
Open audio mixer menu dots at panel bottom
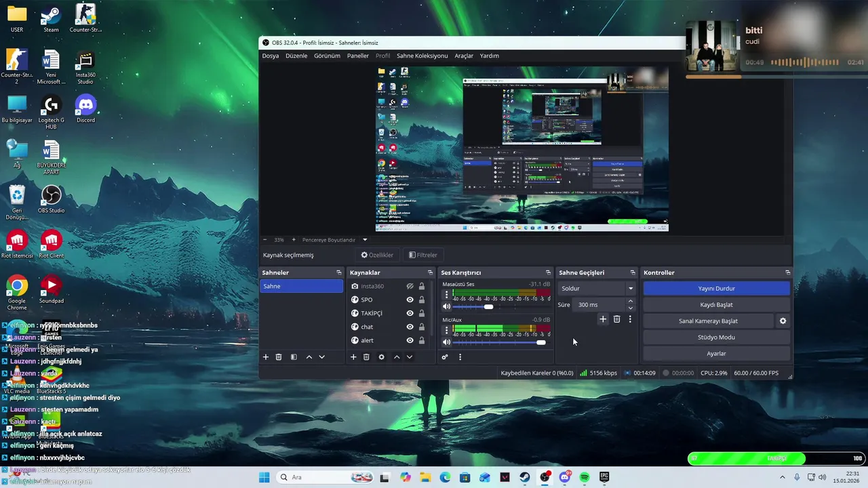tap(460, 357)
